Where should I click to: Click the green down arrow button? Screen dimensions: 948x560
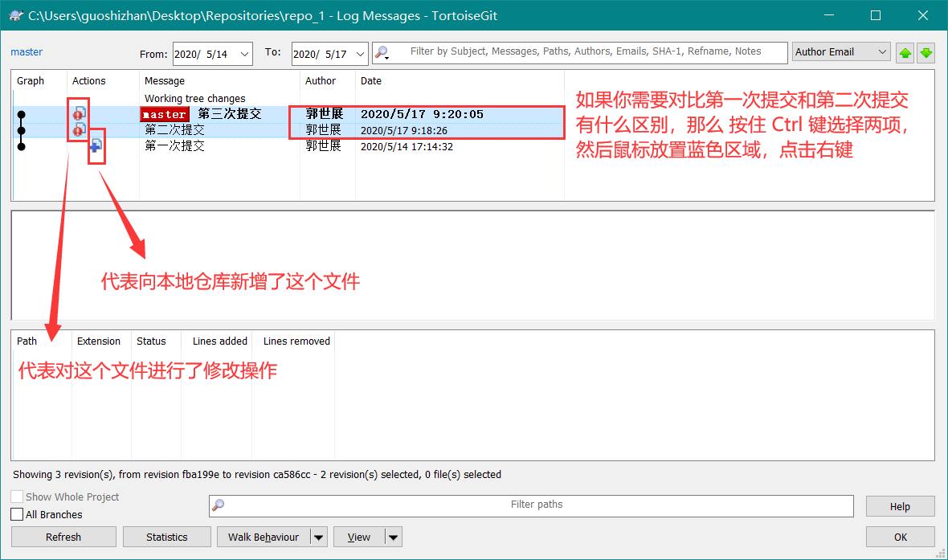pos(926,53)
